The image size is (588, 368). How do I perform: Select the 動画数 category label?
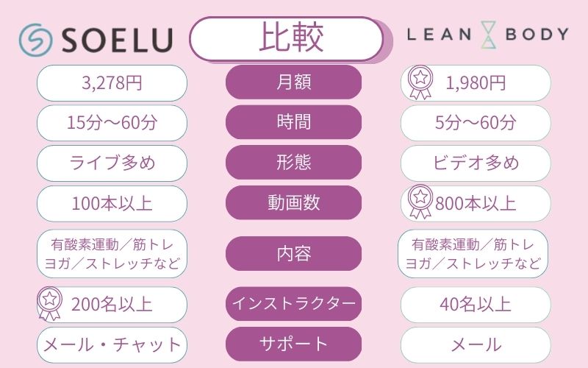[x=293, y=202]
